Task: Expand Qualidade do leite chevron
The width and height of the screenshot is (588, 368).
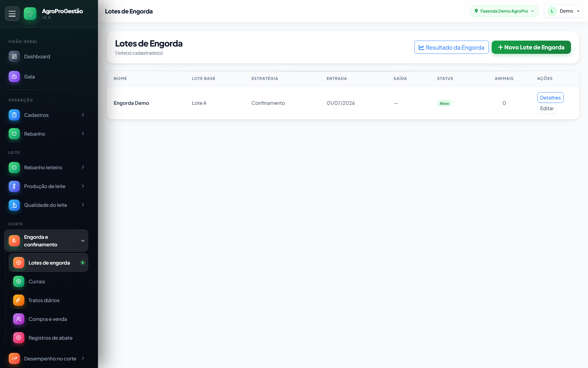Action: pos(83,205)
